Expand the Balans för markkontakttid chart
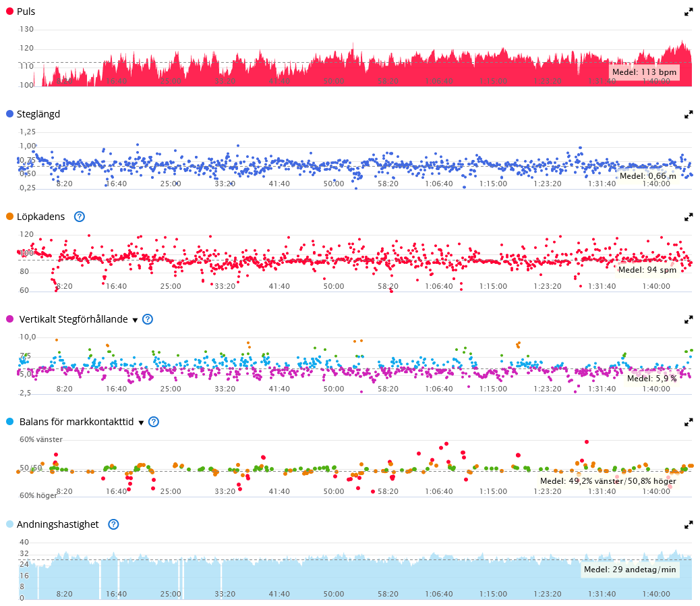The image size is (700, 606). tap(689, 422)
